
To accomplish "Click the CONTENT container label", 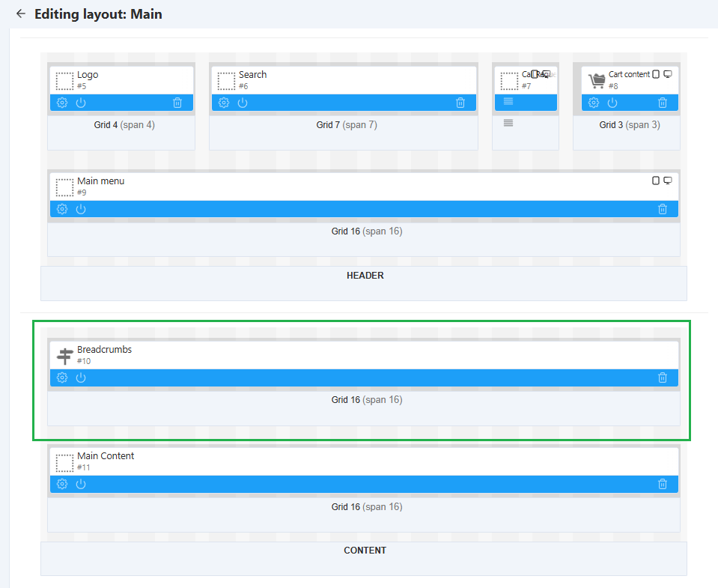I will tap(365, 550).
